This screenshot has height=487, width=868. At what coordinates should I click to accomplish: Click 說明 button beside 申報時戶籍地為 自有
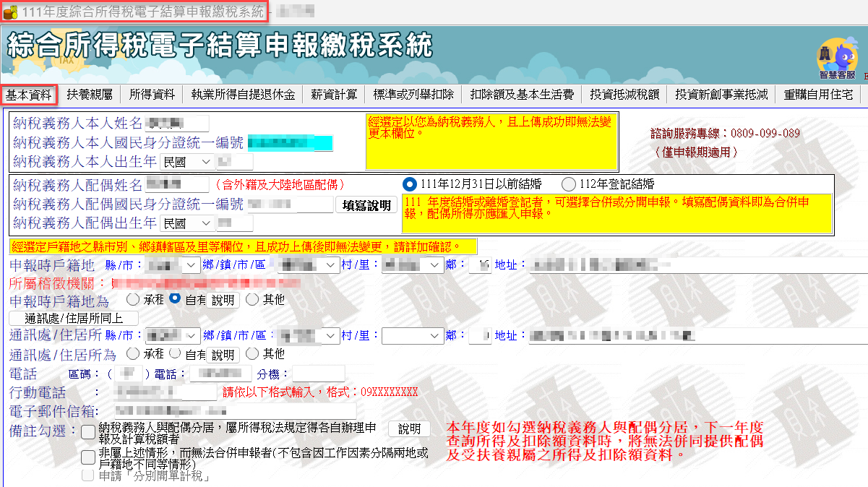tap(223, 300)
